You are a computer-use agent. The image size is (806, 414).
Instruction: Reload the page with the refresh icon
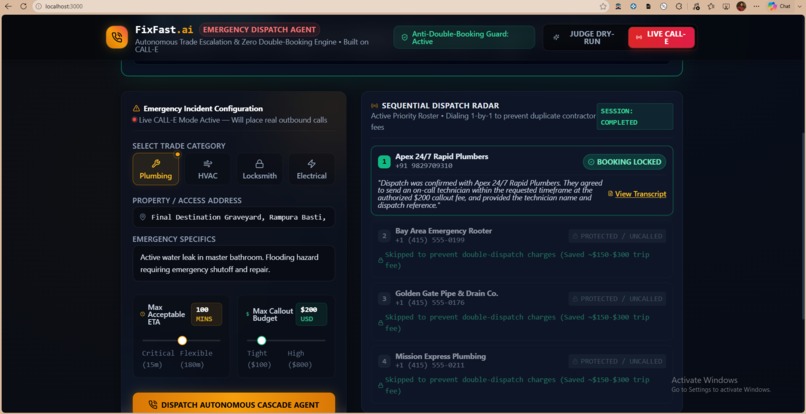[x=23, y=6]
